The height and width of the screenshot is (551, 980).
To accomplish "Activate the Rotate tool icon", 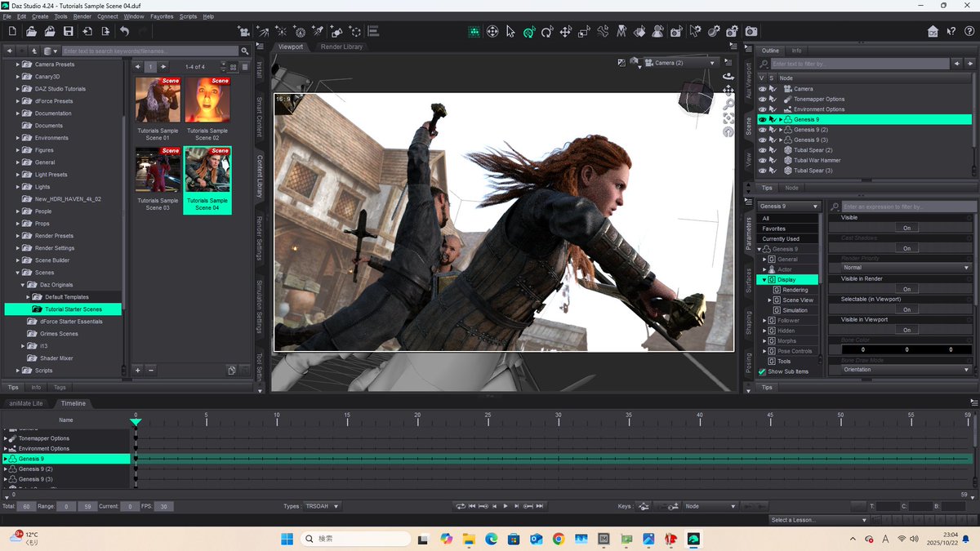I will (x=546, y=32).
